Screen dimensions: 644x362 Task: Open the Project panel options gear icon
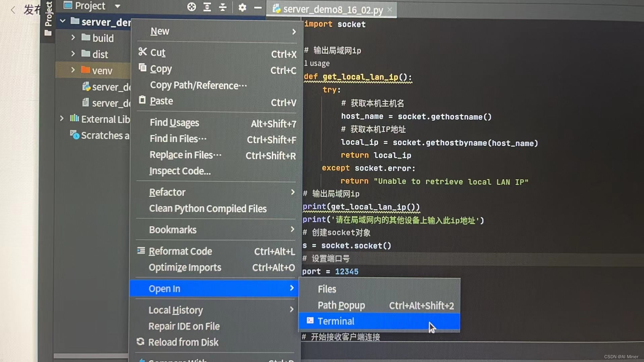(243, 7)
